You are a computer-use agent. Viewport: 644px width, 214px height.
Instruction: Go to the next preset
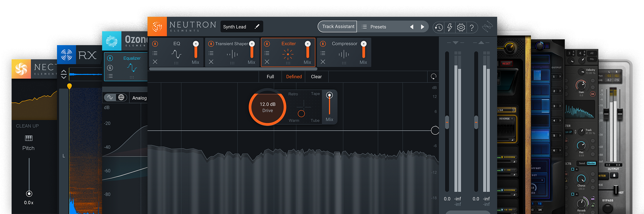(422, 27)
